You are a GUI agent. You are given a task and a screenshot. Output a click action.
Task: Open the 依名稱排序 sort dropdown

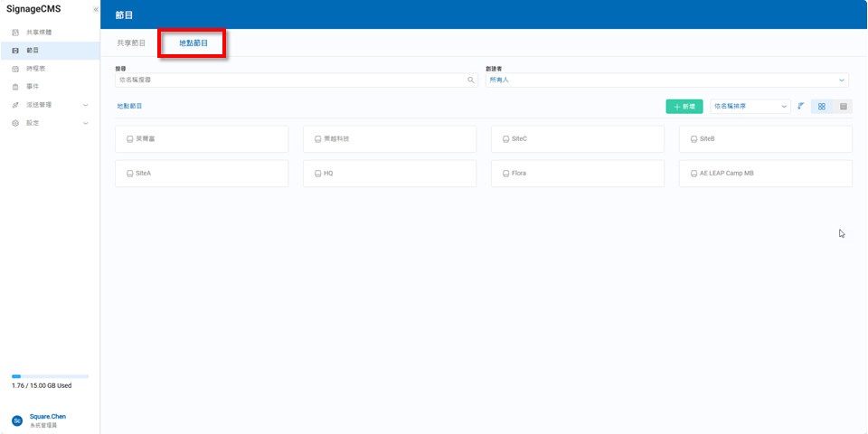click(750, 107)
